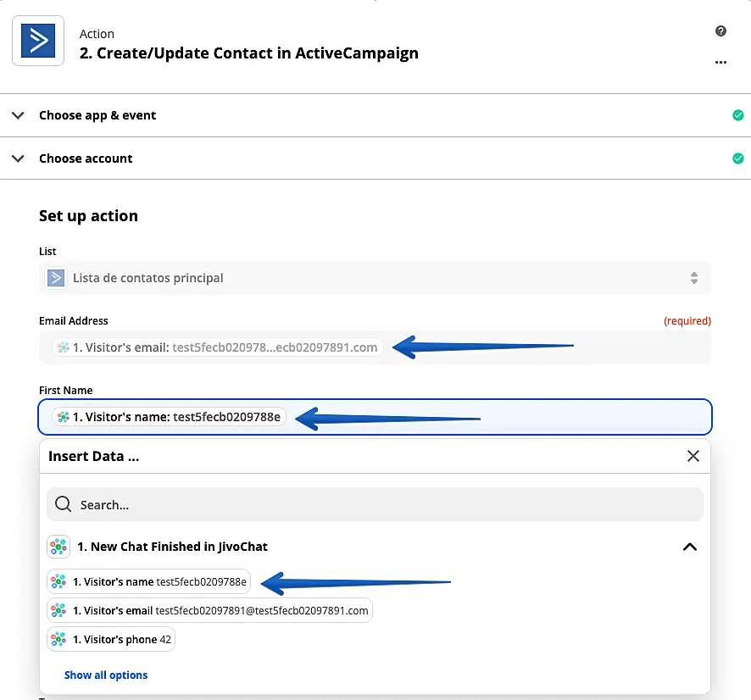Click the magnifier icon in the search box

point(63,505)
